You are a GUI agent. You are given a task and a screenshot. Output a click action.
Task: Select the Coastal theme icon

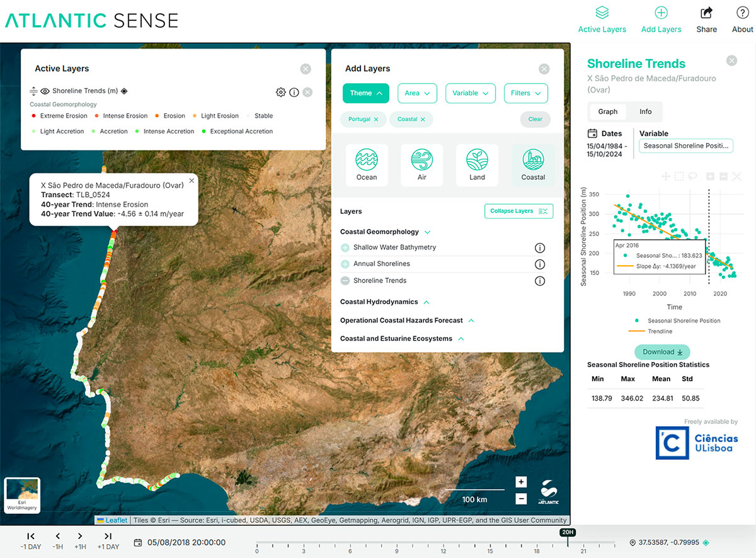click(533, 165)
